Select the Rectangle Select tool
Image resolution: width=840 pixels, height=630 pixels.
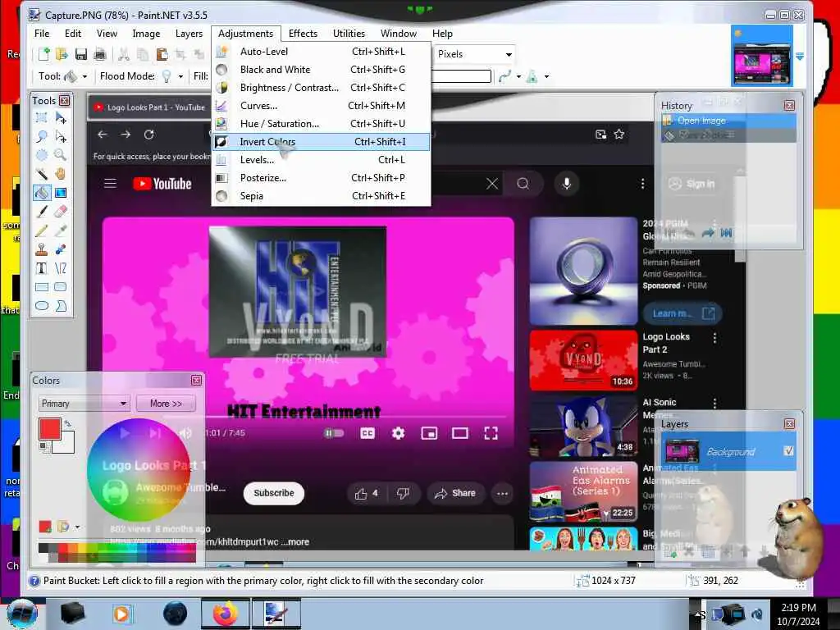41,117
